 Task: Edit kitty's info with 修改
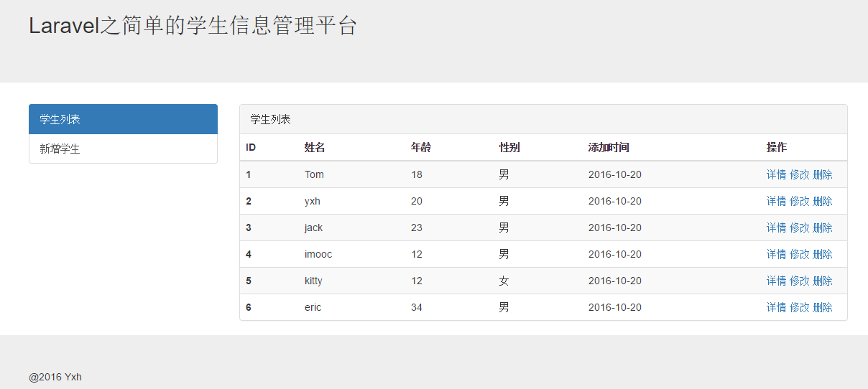(799, 281)
